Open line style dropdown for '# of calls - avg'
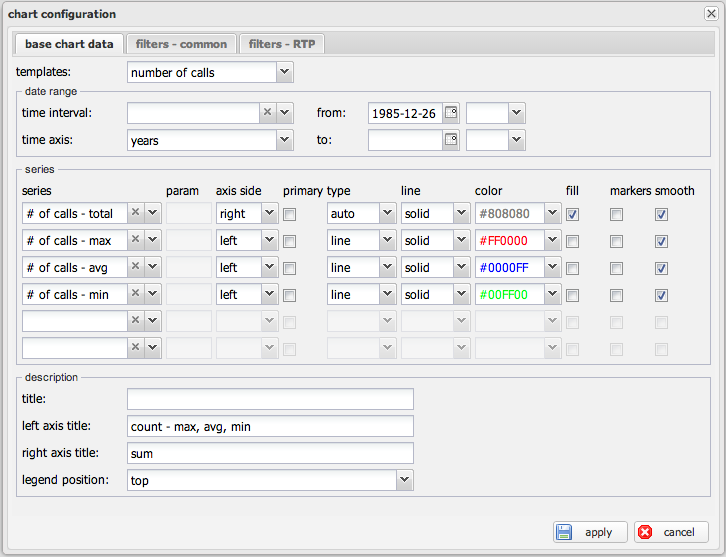Viewport: 726px width, 557px height. pos(461,267)
